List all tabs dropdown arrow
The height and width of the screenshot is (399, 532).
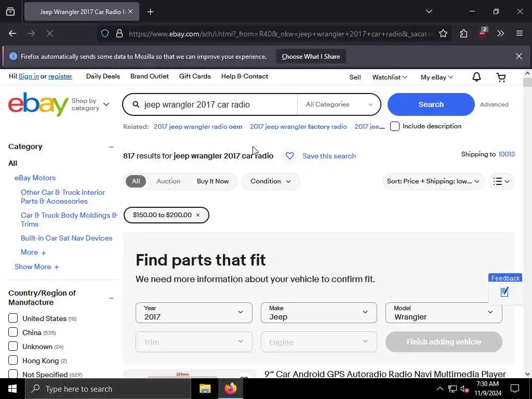[429, 11]
